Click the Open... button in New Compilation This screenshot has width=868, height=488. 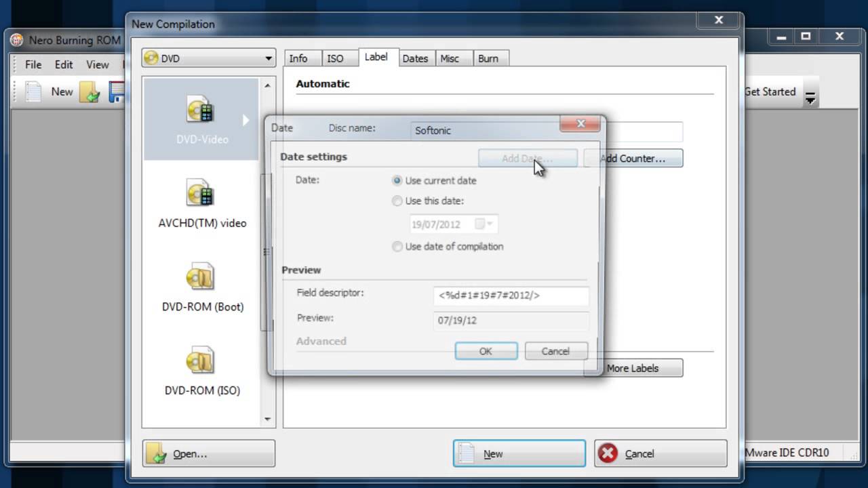[209, 453]
